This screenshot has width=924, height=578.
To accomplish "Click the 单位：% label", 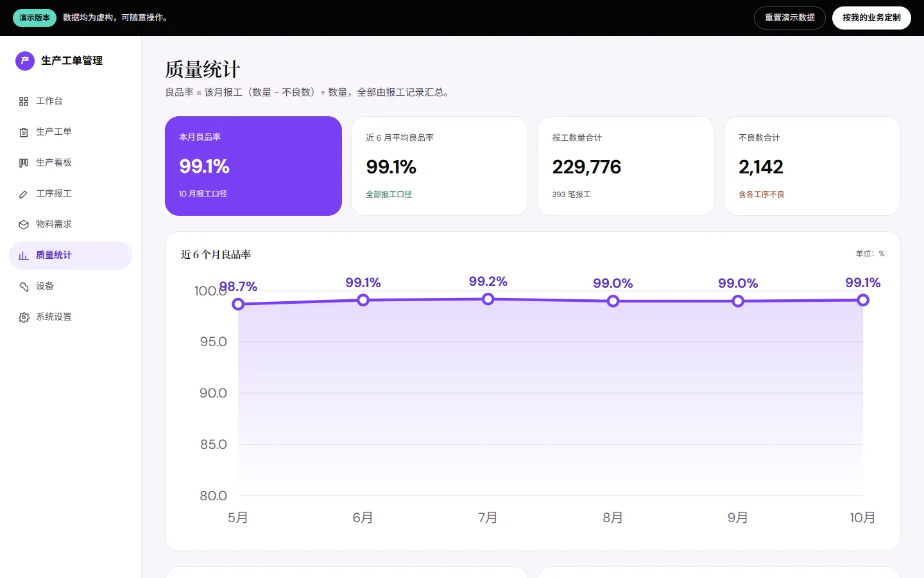I will (870, 254).
